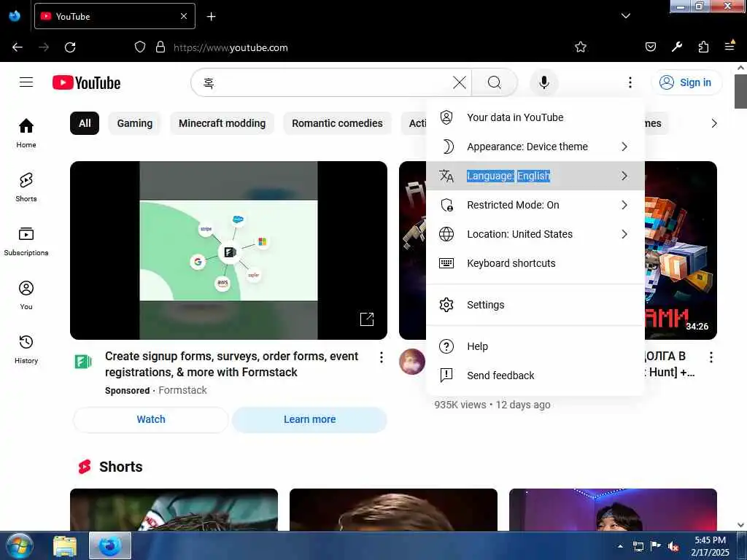Open the Save to Pocket icon

(651, 47)
